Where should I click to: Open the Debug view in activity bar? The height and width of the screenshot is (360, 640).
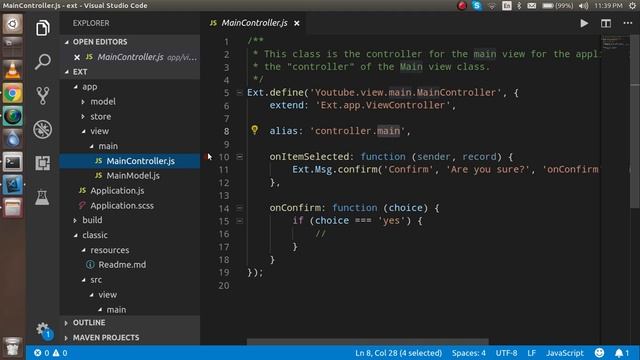click(x=42, y=129)
